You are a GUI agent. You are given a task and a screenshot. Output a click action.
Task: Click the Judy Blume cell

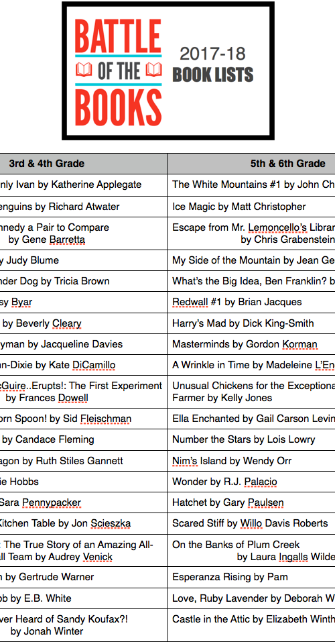84,260
